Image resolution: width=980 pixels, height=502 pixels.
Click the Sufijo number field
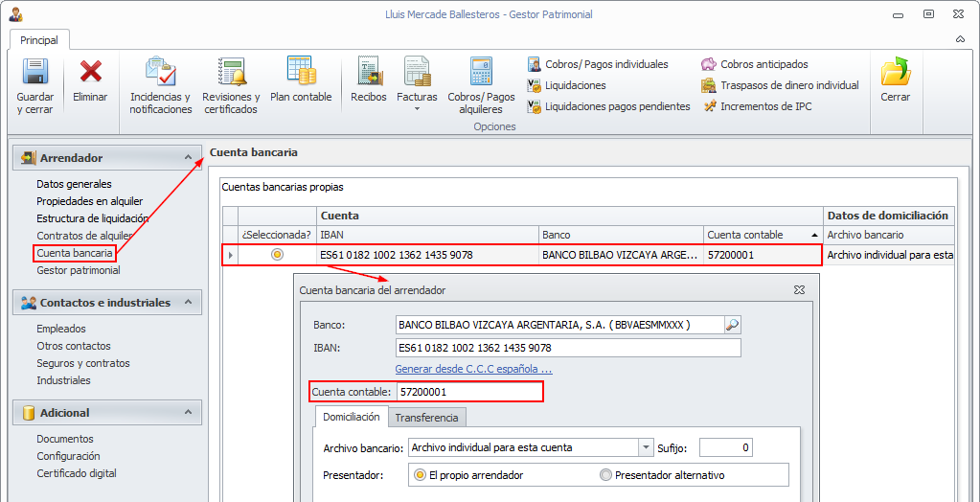point(725,447)
